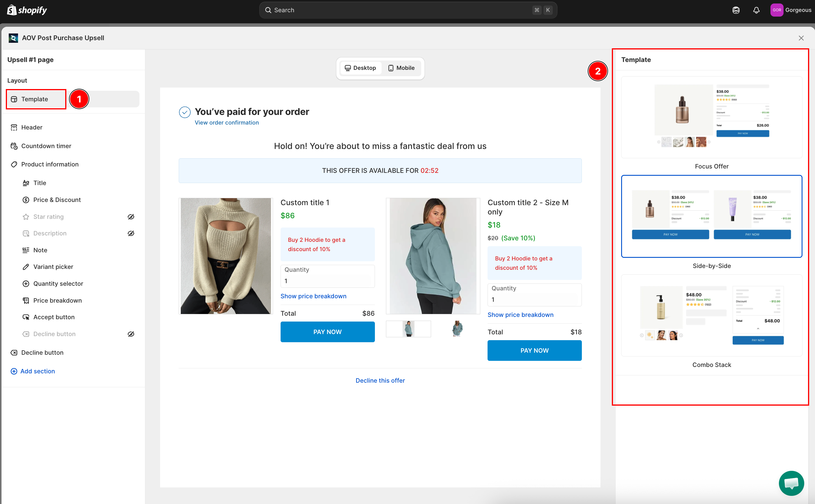Screen dimensions: 815x504
Task: Click the Shopify Sidekick icon beside the bell
Action: (736, 10)
